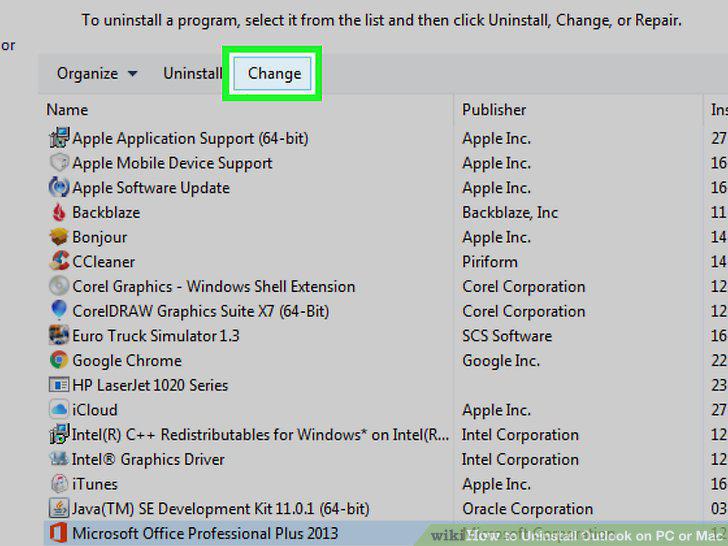This screenshot has width=728, height=546.
Task: Click the Google Chrome icon
Action: [59, 360]
